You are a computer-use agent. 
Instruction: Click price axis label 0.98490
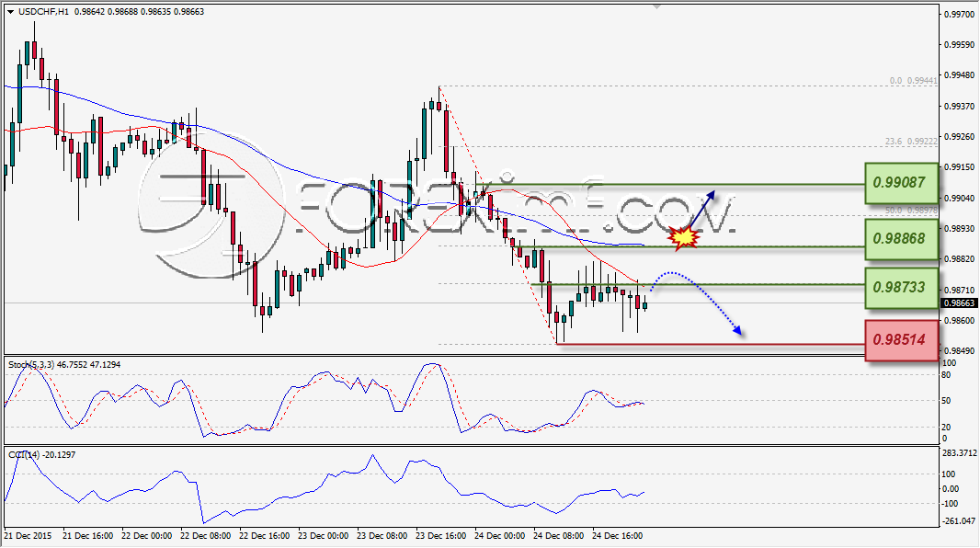click(x=959, y=351)
